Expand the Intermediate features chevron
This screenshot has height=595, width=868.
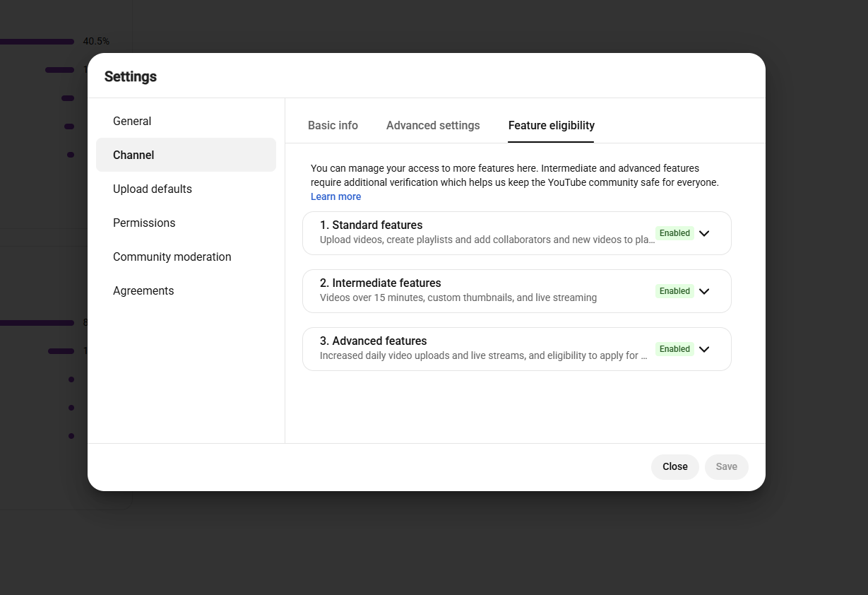[704, 291]
